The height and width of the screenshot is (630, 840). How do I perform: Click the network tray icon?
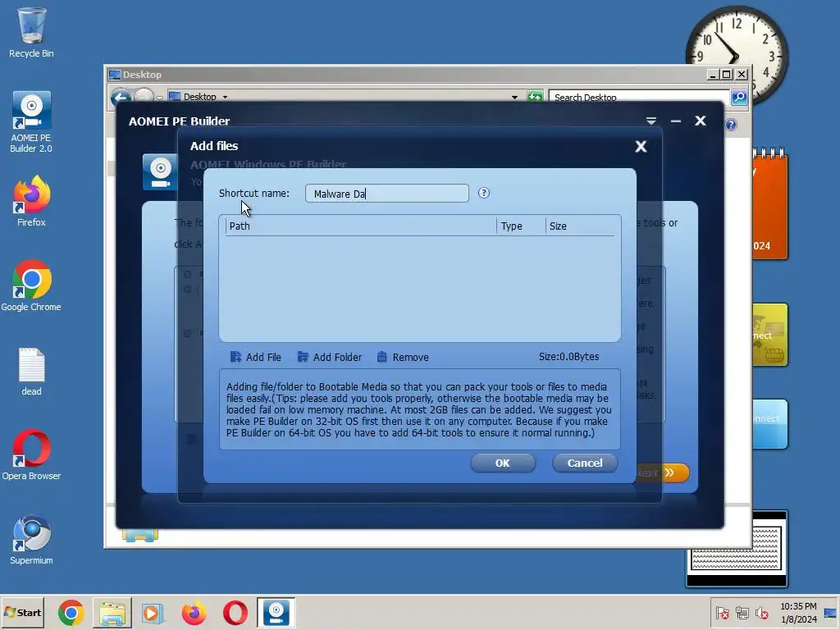pos(742,612)
